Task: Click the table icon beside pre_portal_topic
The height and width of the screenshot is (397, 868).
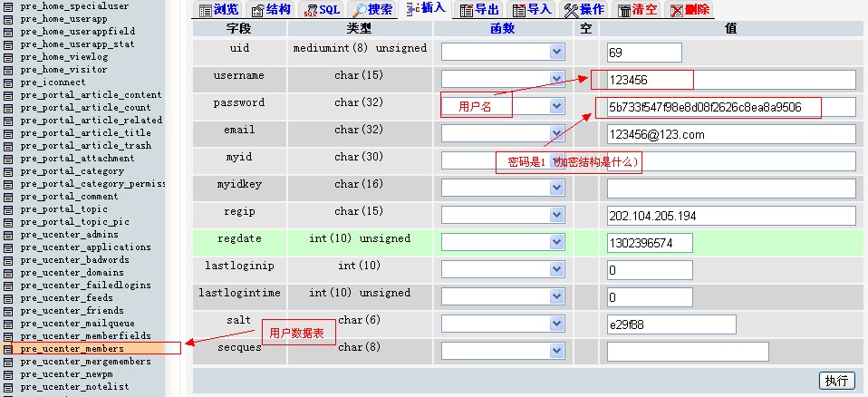Action: pos(8,209)
